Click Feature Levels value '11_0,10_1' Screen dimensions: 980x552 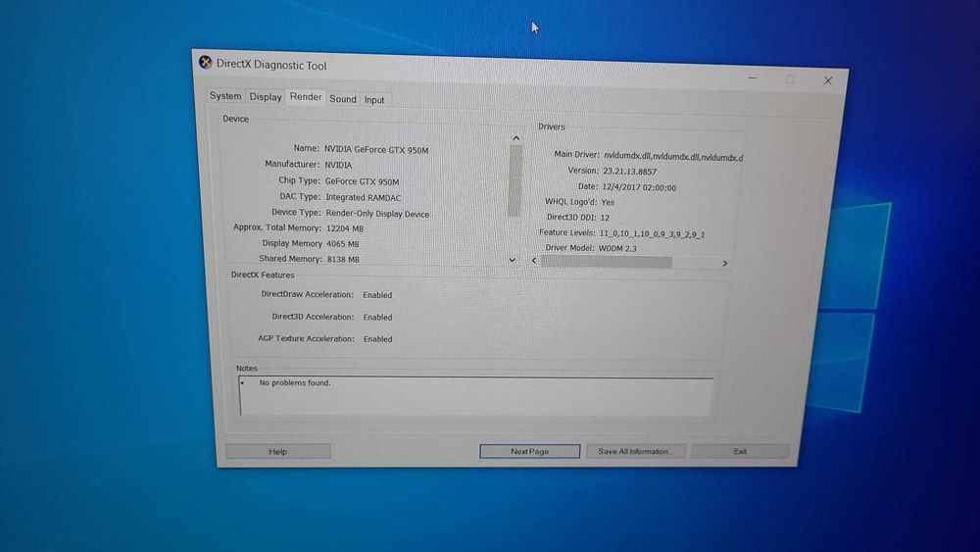[652, 234]
